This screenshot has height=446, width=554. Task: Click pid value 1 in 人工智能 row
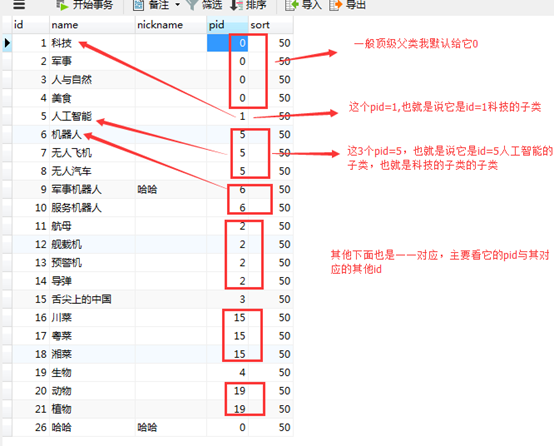coord(242,116)
